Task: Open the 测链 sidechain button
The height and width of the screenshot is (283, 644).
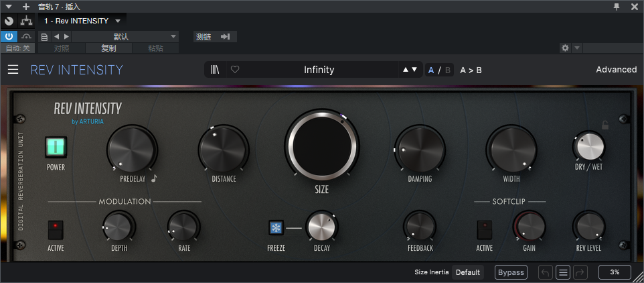Action: [215, 37]
